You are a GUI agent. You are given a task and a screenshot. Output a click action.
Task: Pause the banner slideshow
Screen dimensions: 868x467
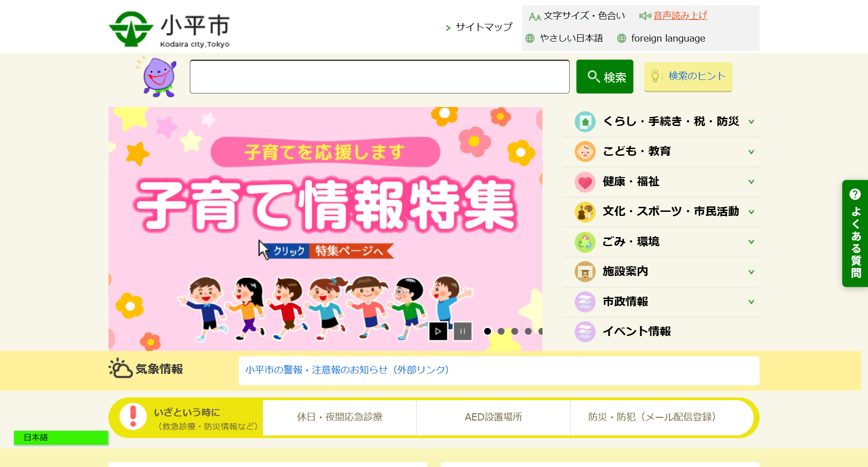click(x=462, y=331)
